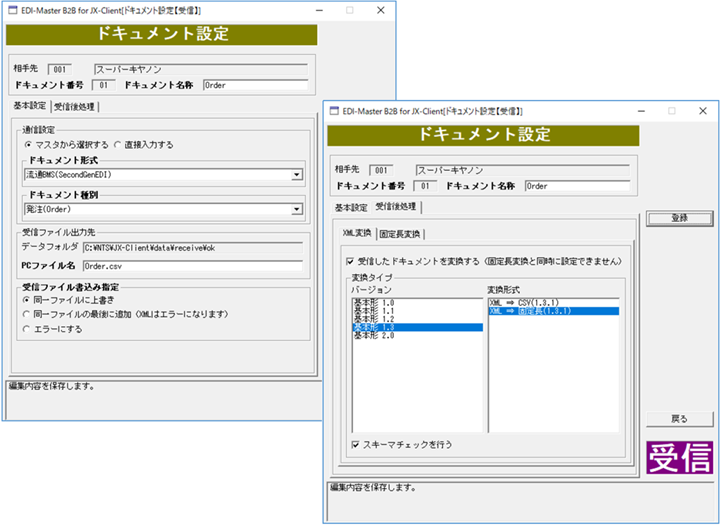This screenshot has width=720, height=525.
Task: Open the ドキュメント形式 dropdown
Action: (x=297, y=175)
